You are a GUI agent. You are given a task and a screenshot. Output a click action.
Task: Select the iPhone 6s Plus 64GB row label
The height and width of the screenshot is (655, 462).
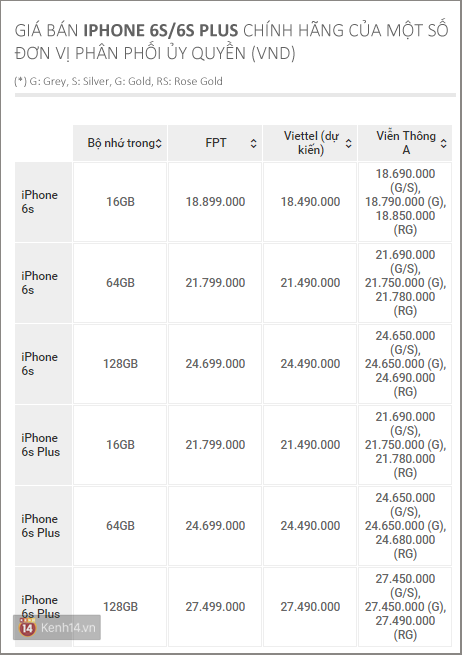point(43,526)
